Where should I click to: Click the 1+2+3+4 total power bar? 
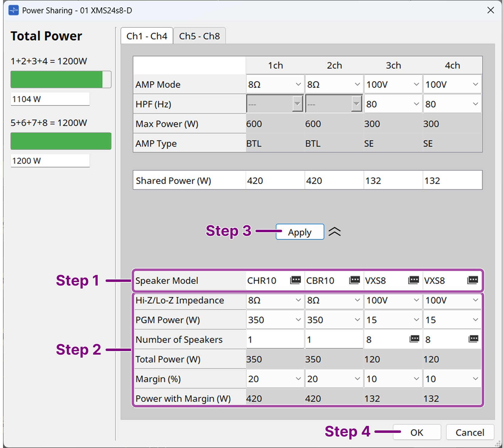coord(61,79)
